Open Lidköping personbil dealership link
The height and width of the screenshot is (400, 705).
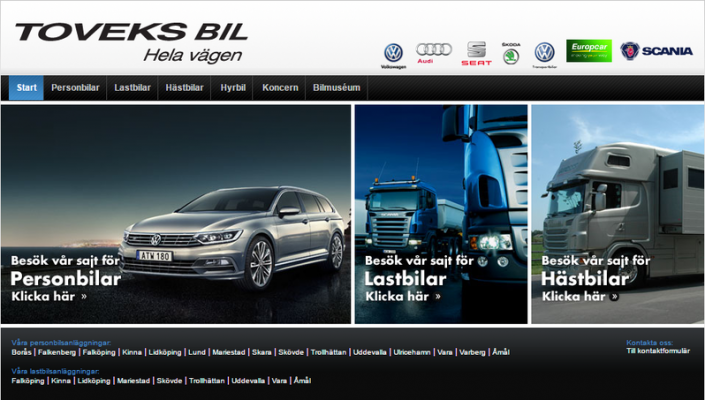[x=165, y=352]
